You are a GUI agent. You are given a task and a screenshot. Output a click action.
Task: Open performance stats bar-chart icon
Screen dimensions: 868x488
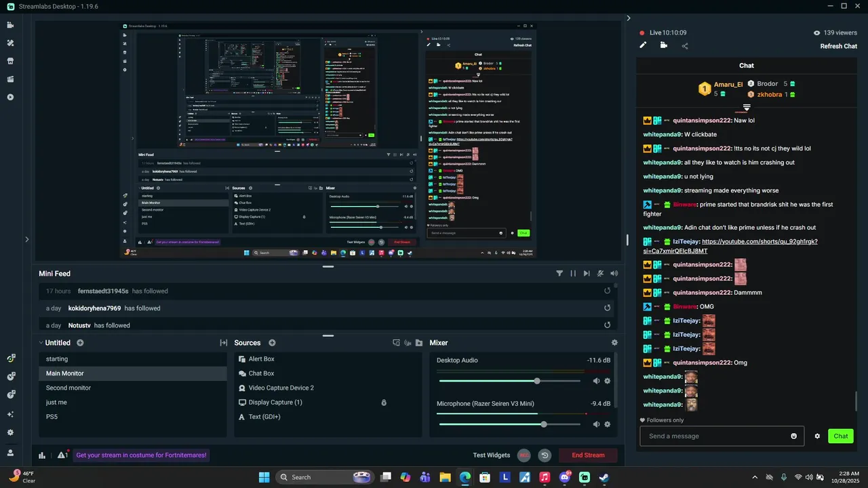42,455
